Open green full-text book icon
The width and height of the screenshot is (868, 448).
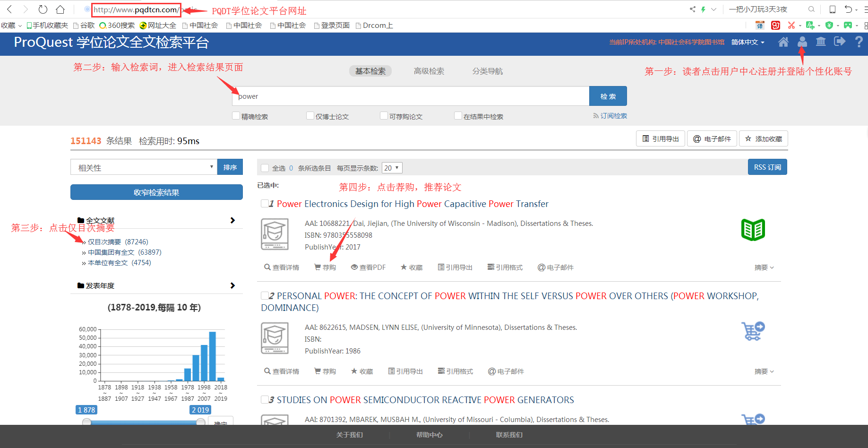[753, 230]
